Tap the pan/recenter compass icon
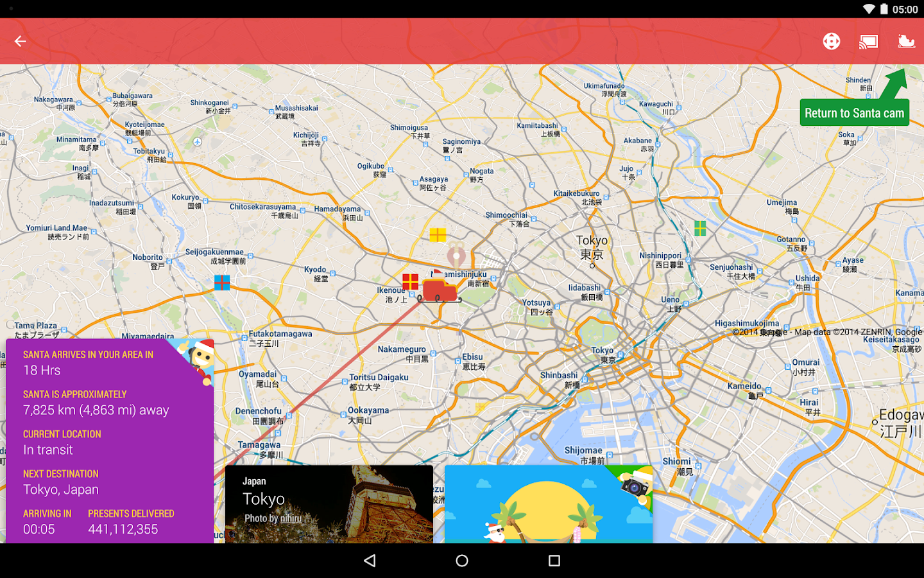924x578 pixels. click(x=832, y=40)
